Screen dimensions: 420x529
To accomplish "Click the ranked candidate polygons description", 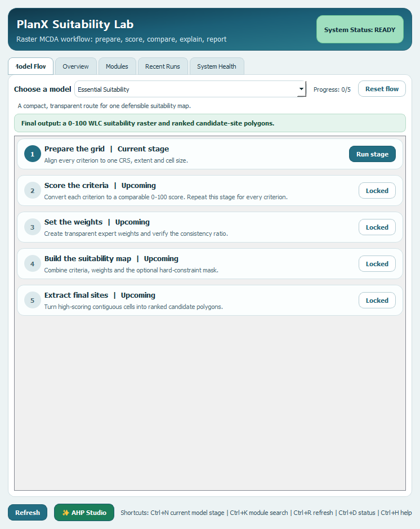I will pyautogui.click(x=133, y=307).
